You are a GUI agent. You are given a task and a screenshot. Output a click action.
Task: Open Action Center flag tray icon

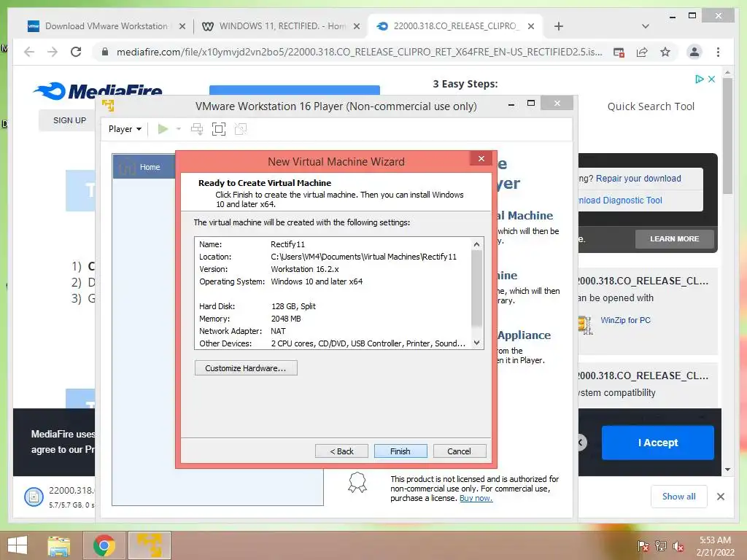pyautogui.click(x=643, y=546)
